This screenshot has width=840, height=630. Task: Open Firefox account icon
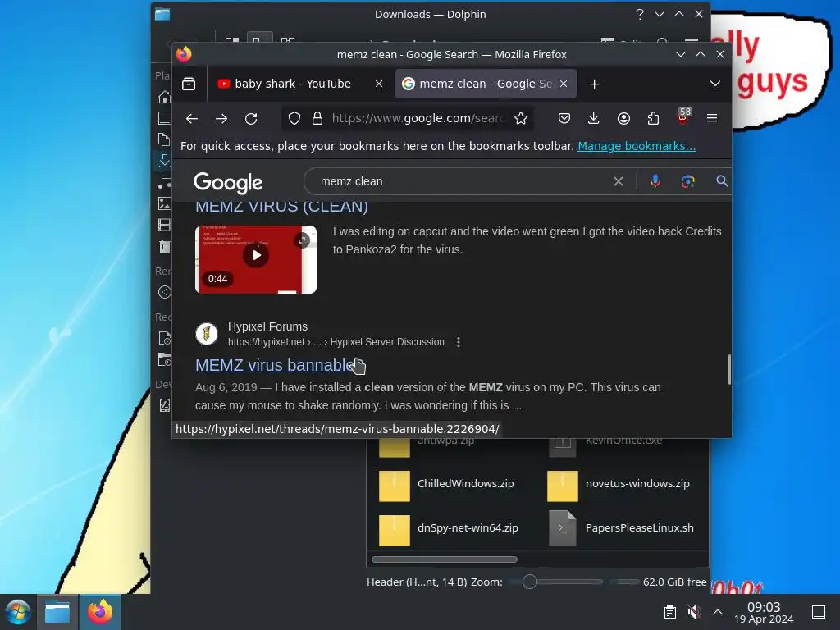(x=623, y=118)
